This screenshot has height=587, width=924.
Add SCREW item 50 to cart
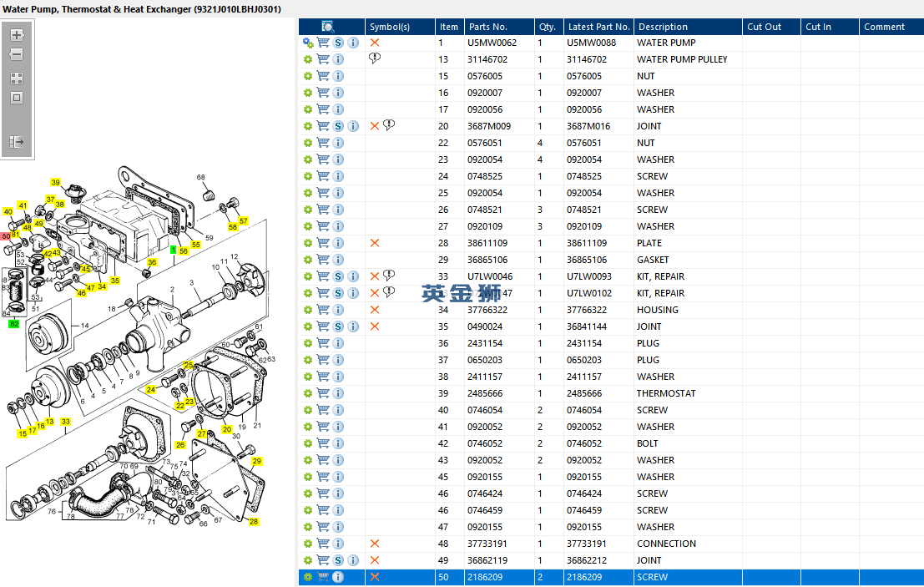323,577
